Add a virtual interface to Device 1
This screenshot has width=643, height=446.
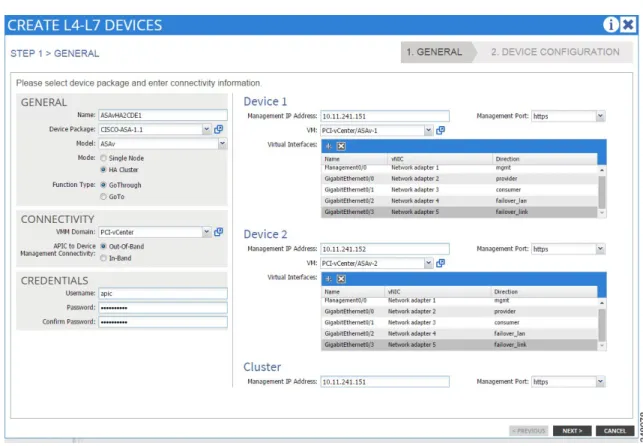329,146
